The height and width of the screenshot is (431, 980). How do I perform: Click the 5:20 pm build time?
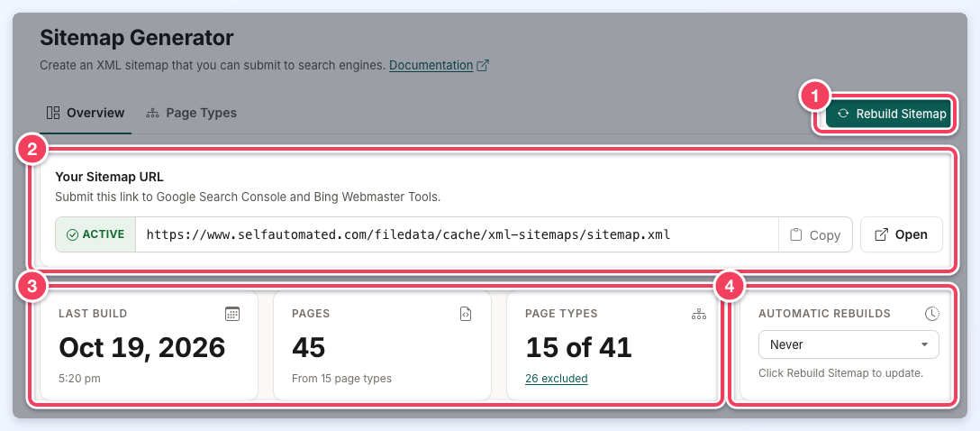click(x=79, y=379)
